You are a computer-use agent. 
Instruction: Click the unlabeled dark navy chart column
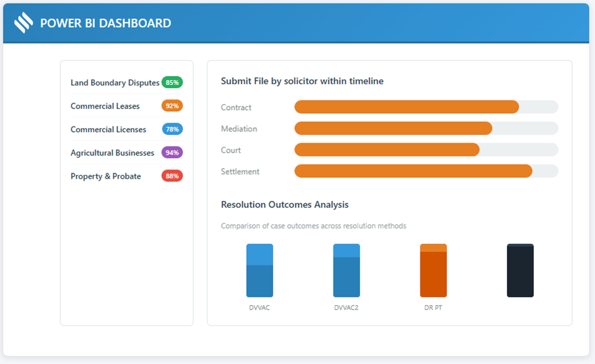pos(520,270)
